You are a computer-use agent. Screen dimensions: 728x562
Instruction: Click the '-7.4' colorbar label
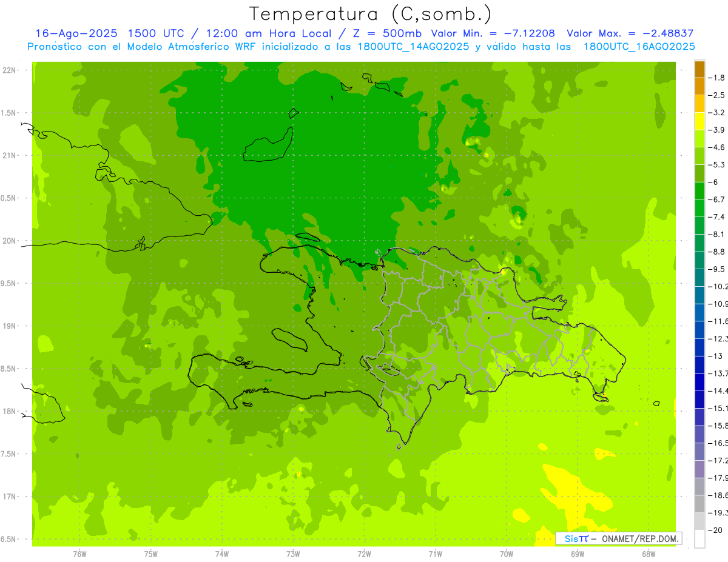[717, 216]
